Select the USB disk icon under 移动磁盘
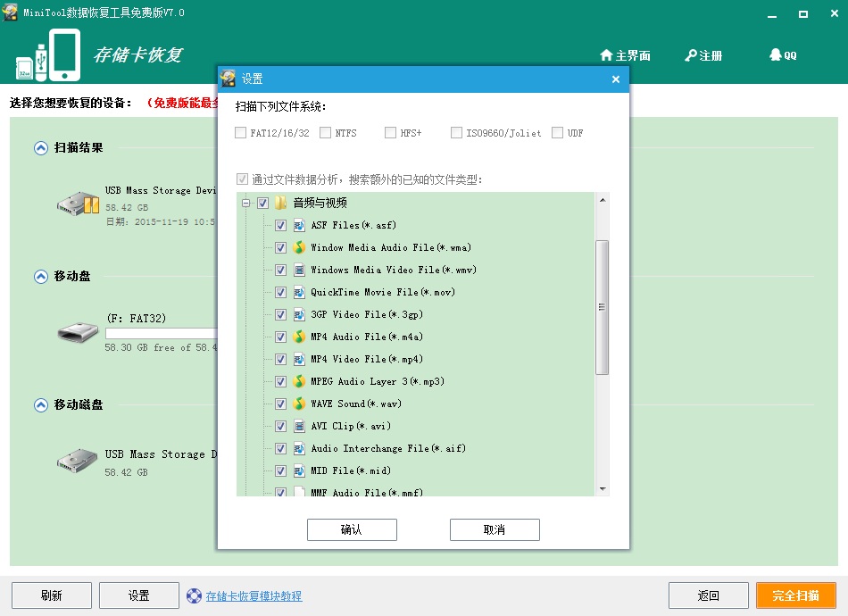The height and width of the screenshot is (616, 848). click(x=78, y=461)
